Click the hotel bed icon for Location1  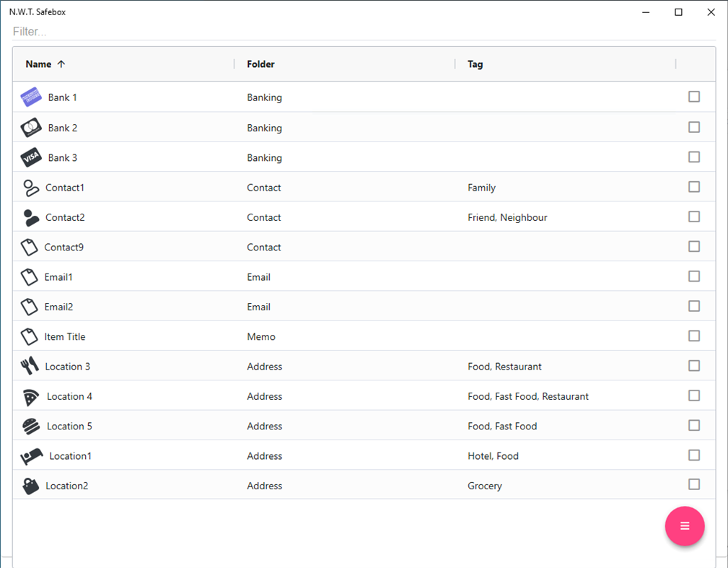click(x=32, y=456)
